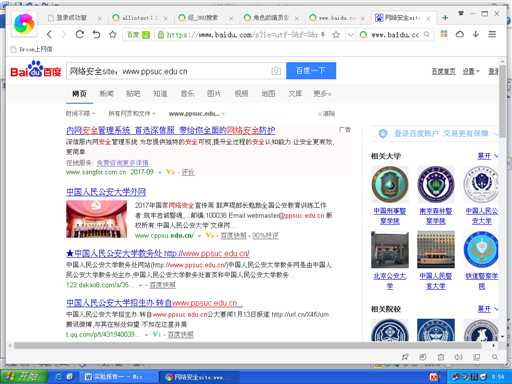Open the 中国人民公安大学外网 result
512x384 pixels.
pos(106,192)
